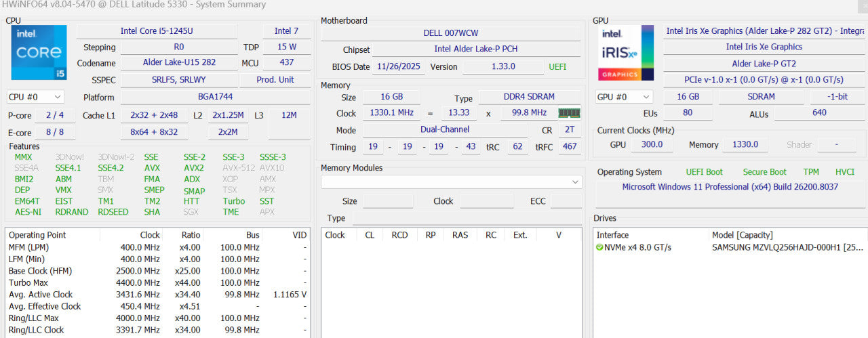Image resolution: width=868 pixels, height=338 pixels.
Task: Click the tRFC value 467
Action: coord(570,147)
